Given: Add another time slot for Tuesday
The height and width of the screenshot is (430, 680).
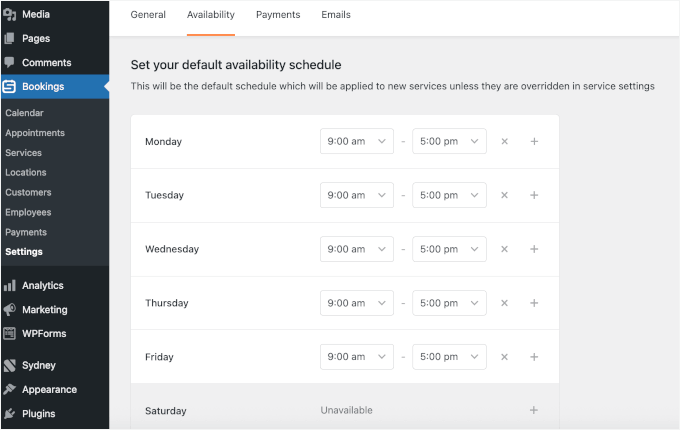Looking at the screenshot, I should [x=534, y=195].
